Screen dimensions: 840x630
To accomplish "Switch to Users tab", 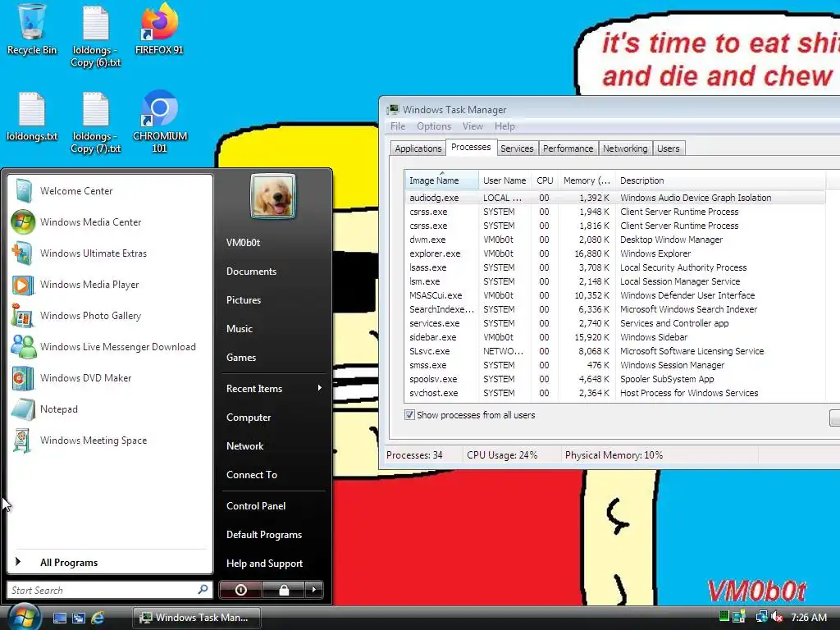I will point(668,148).
